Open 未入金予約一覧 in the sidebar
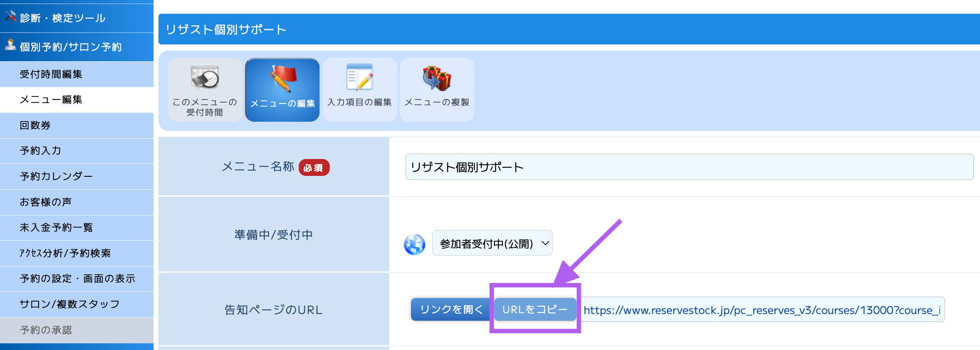The image size is (980, 350). 56,227
